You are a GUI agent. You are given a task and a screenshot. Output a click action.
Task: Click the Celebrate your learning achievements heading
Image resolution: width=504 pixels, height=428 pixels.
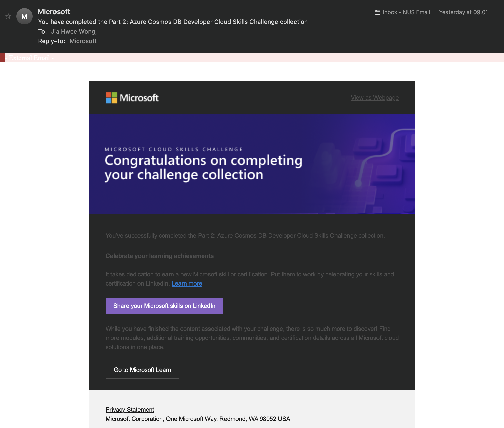[159, 256]
